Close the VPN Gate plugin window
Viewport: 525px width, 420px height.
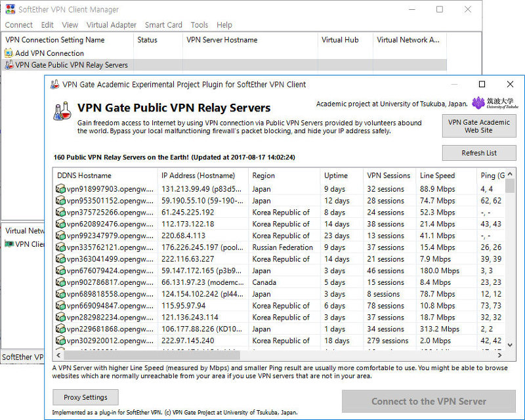pyautogui.click(x=510, y=84)
